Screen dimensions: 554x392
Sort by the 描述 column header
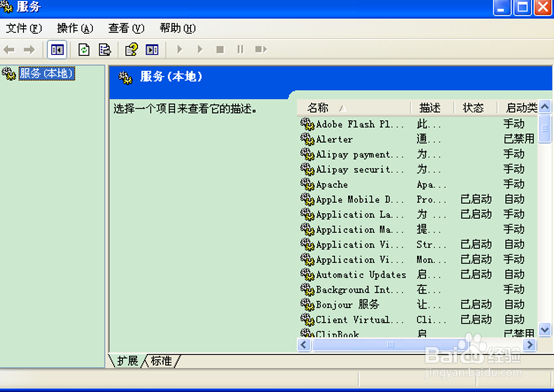tap(432, 108)
